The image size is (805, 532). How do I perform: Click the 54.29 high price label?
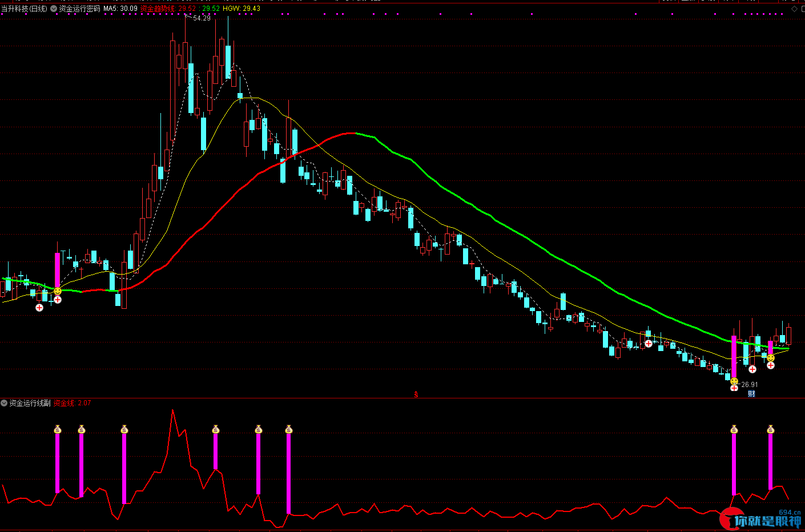[x=202, y=18]
